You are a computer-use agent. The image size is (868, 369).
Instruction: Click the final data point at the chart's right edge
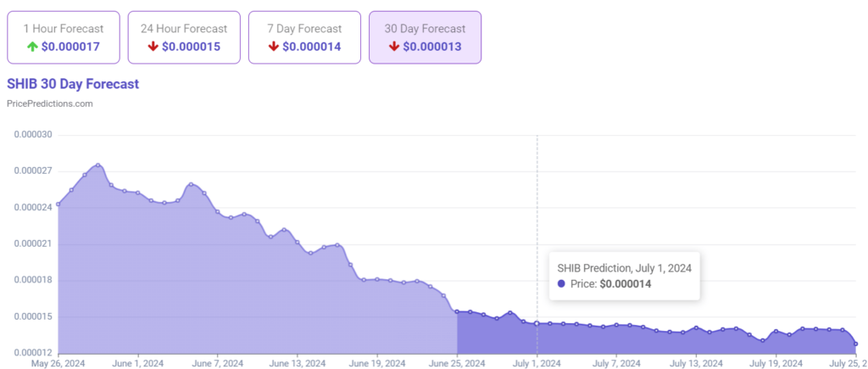coord(856,344)
